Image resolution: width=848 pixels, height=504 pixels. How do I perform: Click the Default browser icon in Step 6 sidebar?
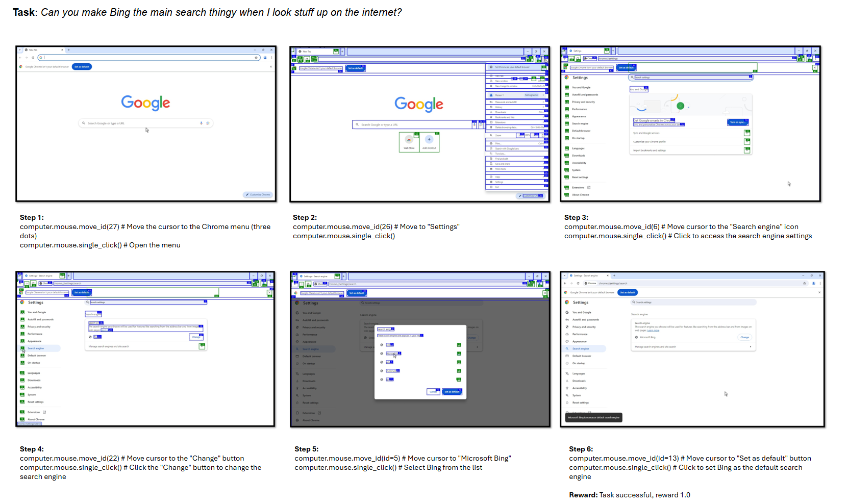[567, 356]
